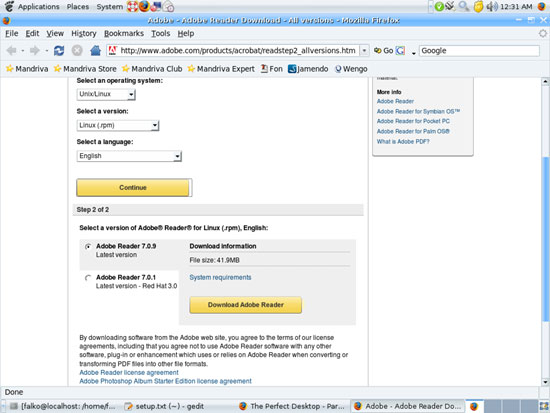Open the Places menu in top panel

[x=78, y=6]
